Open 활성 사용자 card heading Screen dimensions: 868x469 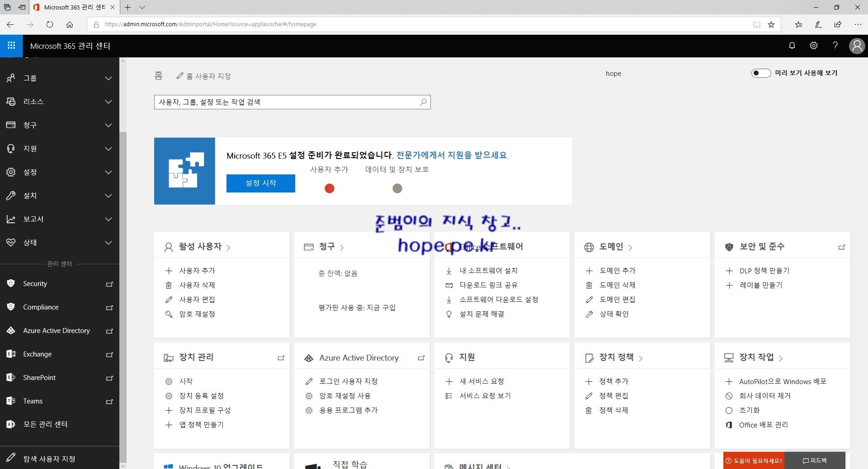click(200, 247)
